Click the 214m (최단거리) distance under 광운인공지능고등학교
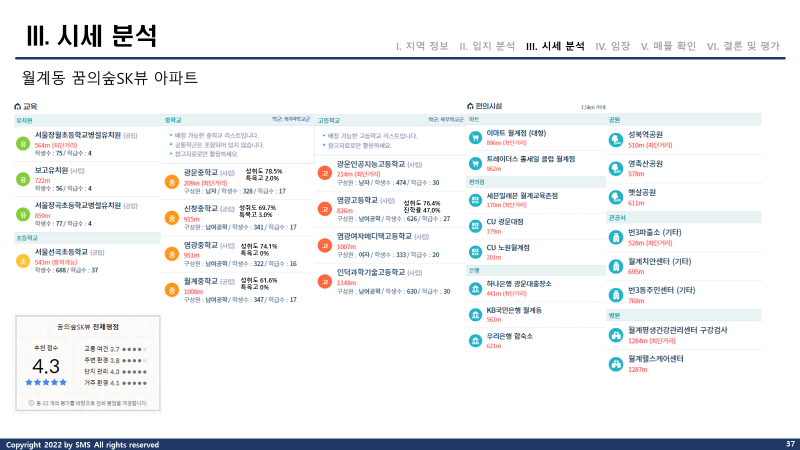Image resolution: width=800 pixels, height=450 pixels. pos(358,174)
